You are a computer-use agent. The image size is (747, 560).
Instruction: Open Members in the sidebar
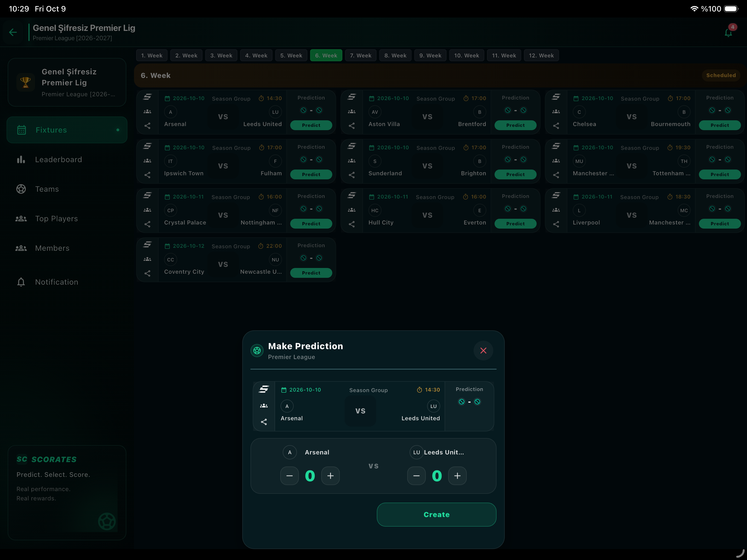coord(67,248)
